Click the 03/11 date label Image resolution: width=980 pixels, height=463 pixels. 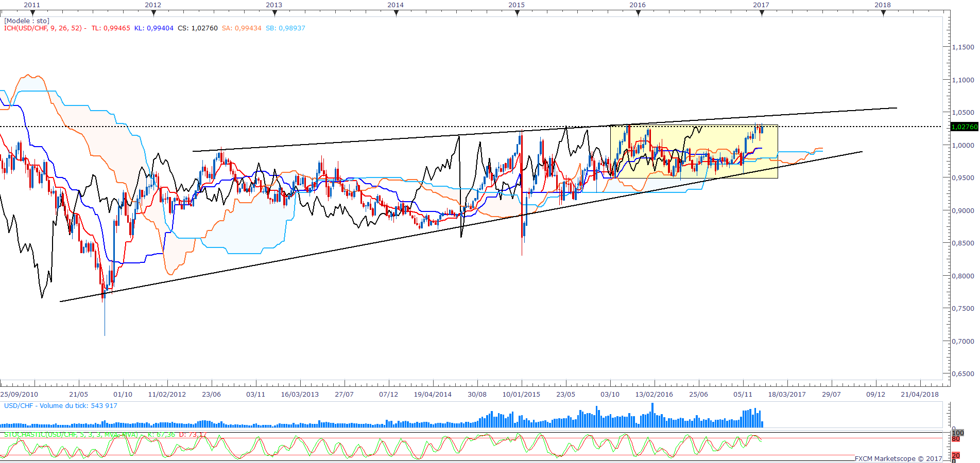point(255,395)
